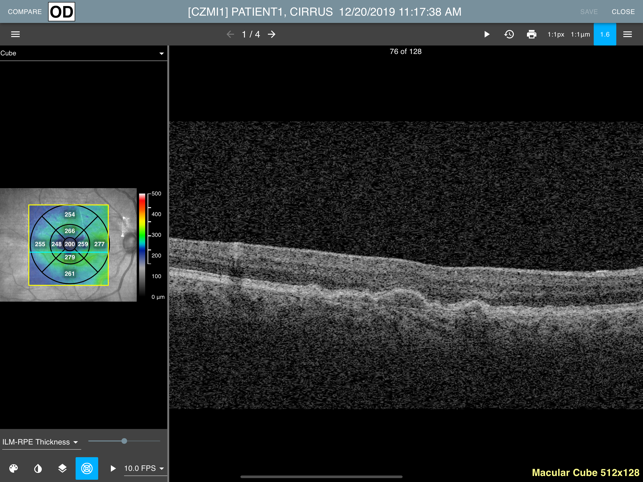Open the hamburger menu at top left
Image resolution: width=643 pixels, height=482 pixels.
pos(15,34)
